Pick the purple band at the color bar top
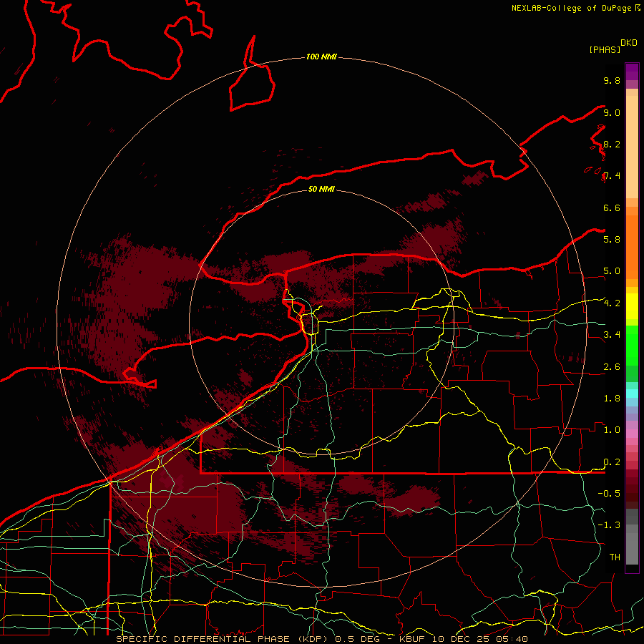Viewport: 644px width, 644px height. 632,72
